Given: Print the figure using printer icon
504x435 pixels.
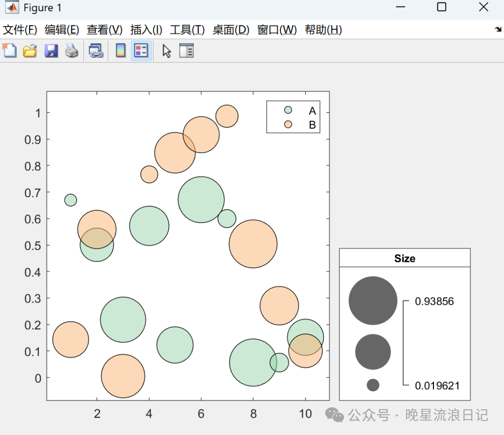Looking at the screenshot, I should point(71,51).
